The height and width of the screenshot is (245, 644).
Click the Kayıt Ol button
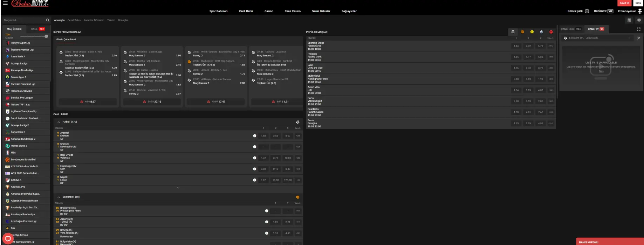(x=624, y=3)
